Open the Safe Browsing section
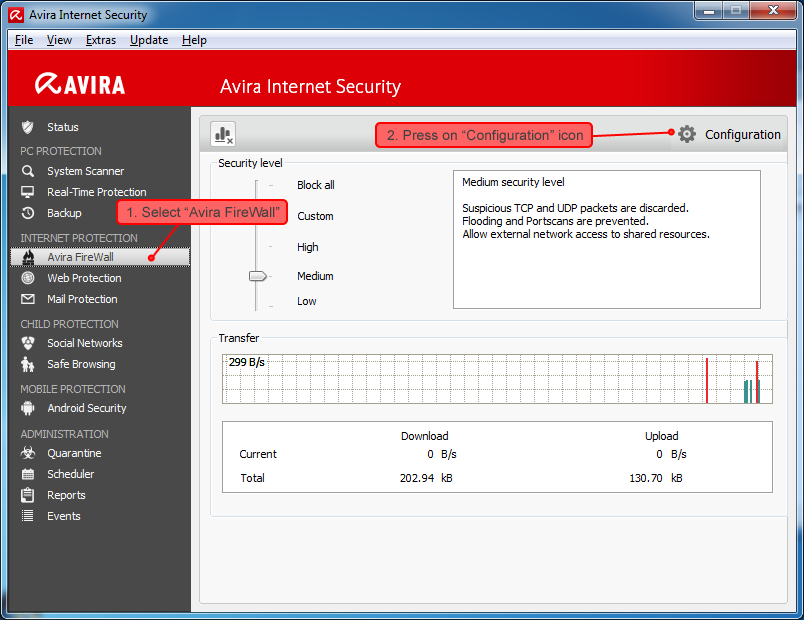The width and height of the screenshot is (804, 620). (x=80, y=364)
